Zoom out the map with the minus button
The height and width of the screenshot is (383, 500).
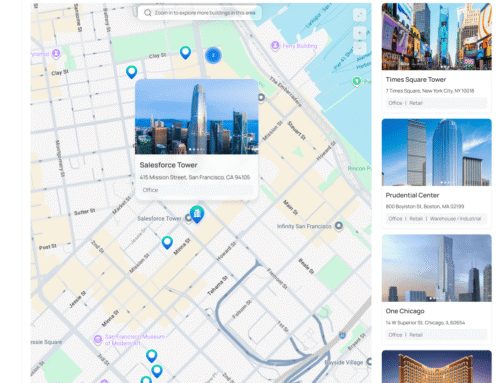tap(359, 48)
